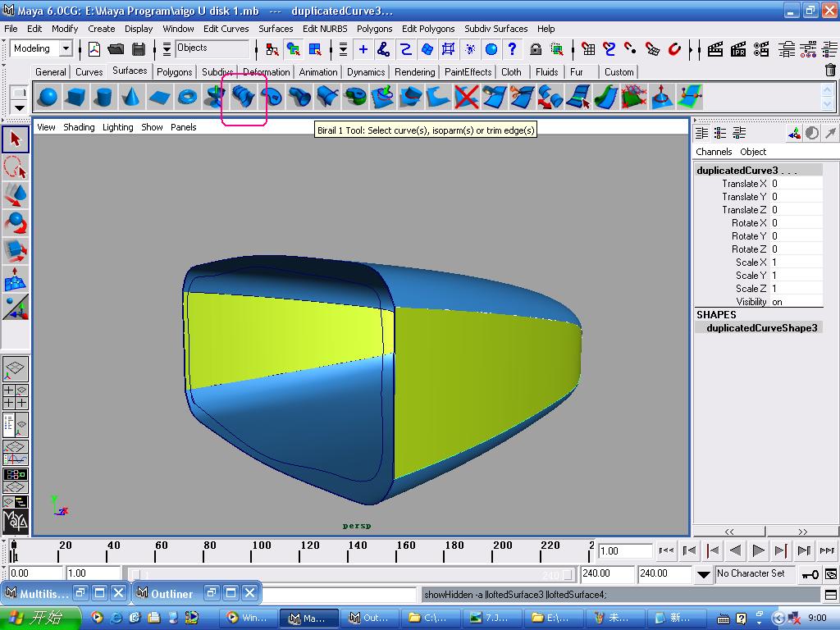Viewport: 840px width, 630px height.
Task: Enable Snap to Grids
Action: tap(588, 49)
